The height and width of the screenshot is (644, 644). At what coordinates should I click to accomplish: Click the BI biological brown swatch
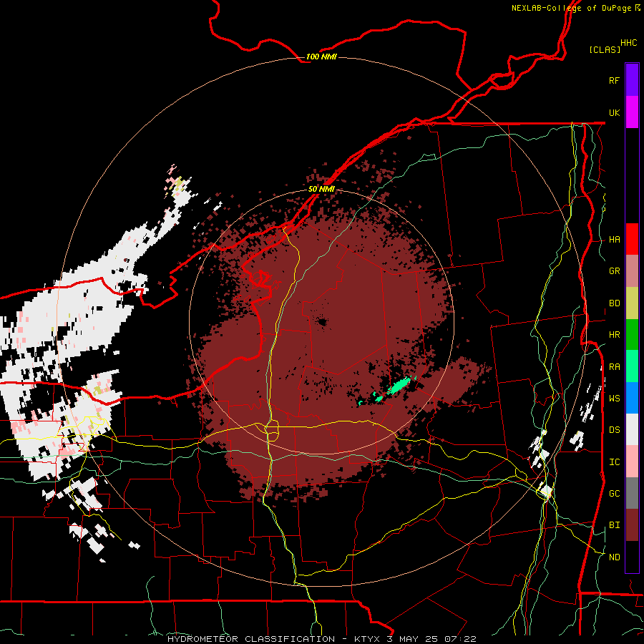[x=632, y=525]
